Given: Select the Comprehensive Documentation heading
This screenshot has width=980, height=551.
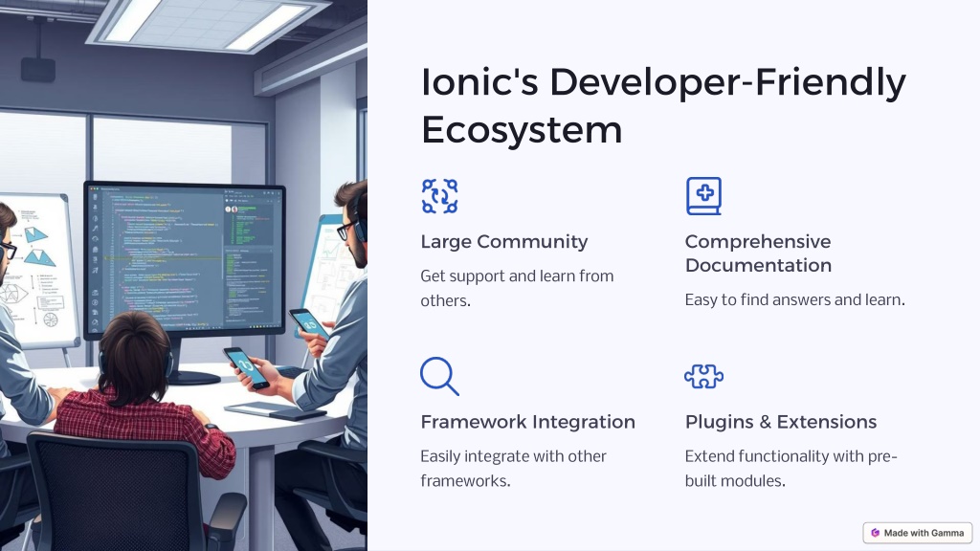Looking at the screenshot, I should (x=758, y=253).
